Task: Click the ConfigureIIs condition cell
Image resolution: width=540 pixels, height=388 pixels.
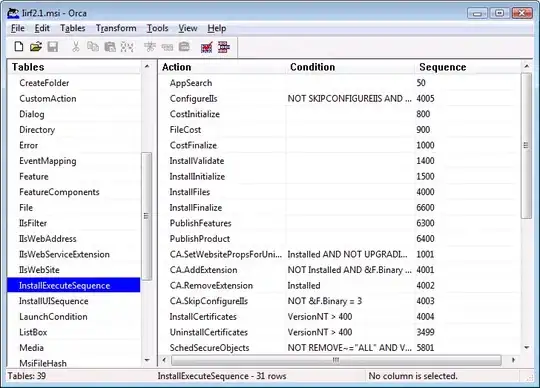Action: point(350,98)
